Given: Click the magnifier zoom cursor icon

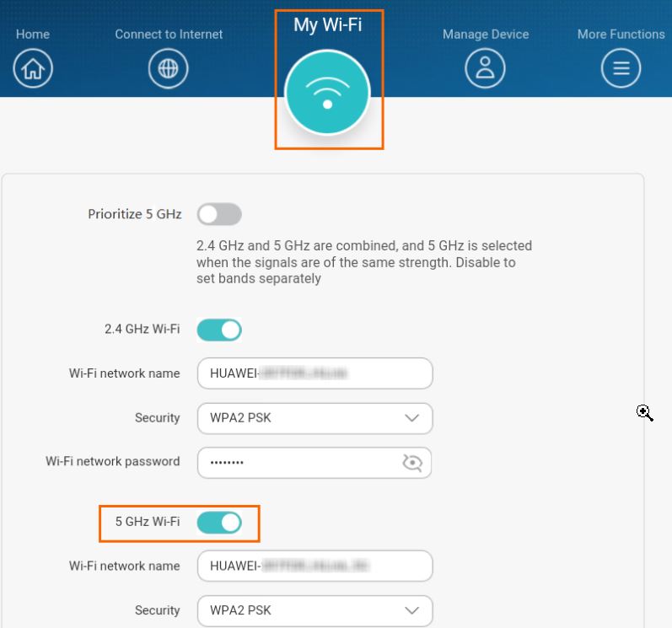Looking at the screenshot, I should click(644, 413).
